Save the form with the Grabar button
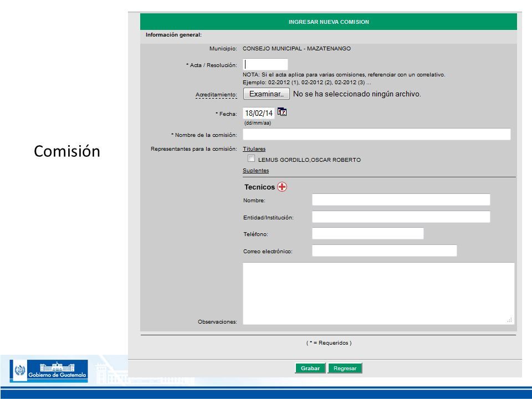The height and width of the screenshot is (399, 532). pos(310,368)
